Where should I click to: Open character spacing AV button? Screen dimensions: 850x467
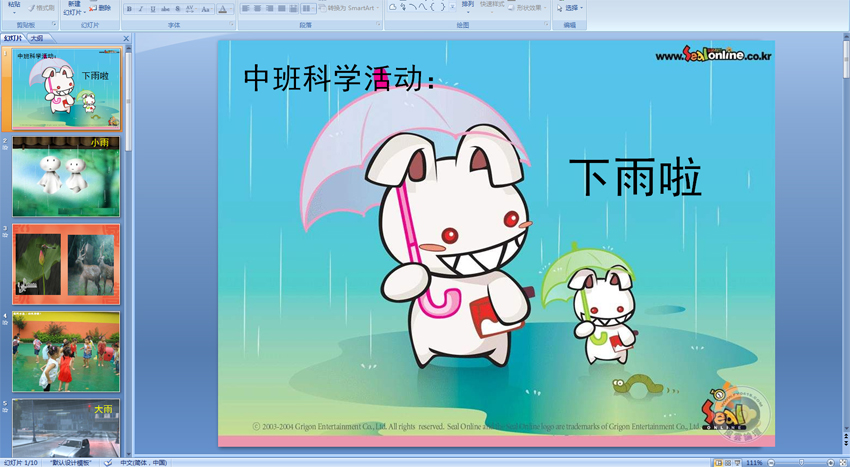click(190, 9)
